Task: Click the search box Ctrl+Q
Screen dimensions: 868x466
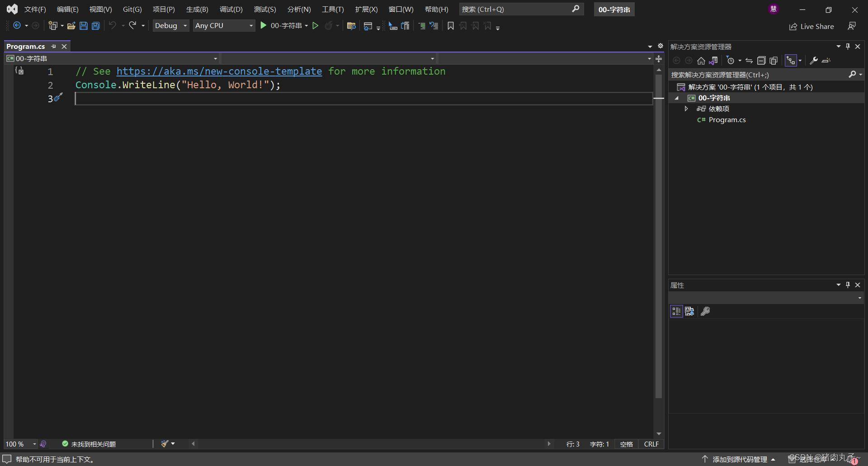Action: 521,9
